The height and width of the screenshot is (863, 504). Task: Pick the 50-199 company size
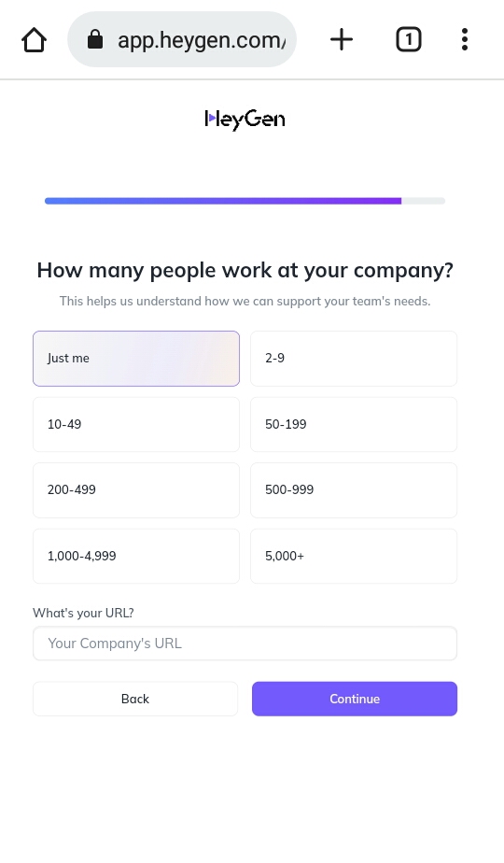coord(354,424)
